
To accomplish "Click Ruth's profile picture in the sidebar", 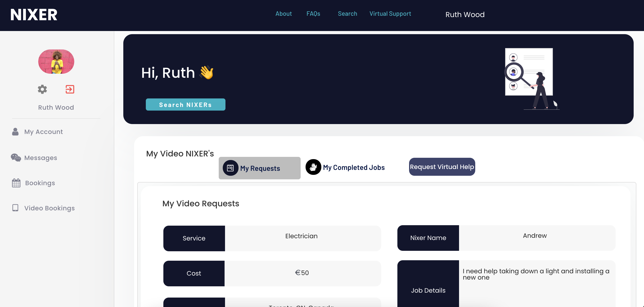I will tap(56, 61).
